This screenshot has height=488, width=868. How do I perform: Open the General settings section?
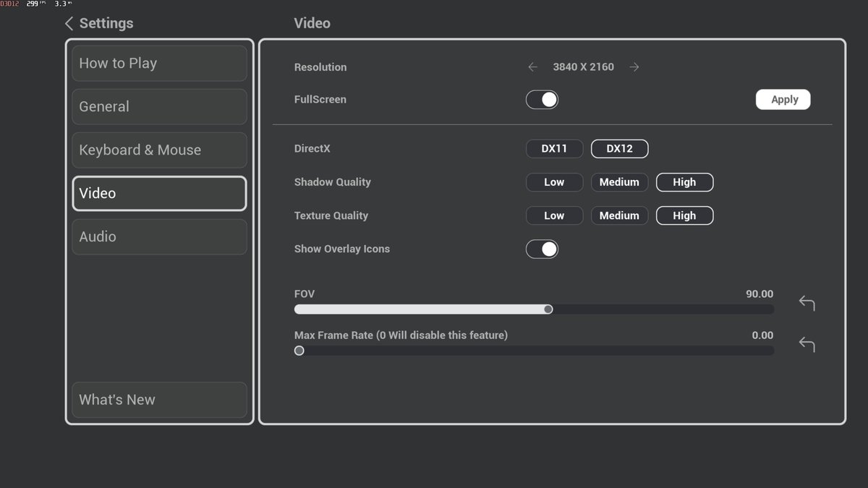(160, 107)
